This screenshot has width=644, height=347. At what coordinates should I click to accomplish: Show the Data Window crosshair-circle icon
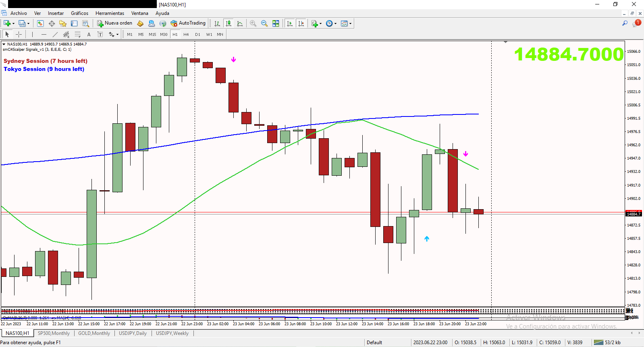click(52, 23)
